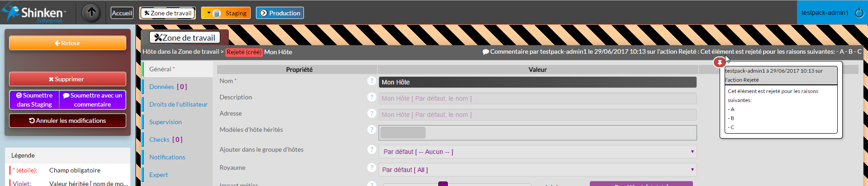Click the red Supprimer button
Screen dimensions: 868x186
pyautogui.click(x=67, y=79)
